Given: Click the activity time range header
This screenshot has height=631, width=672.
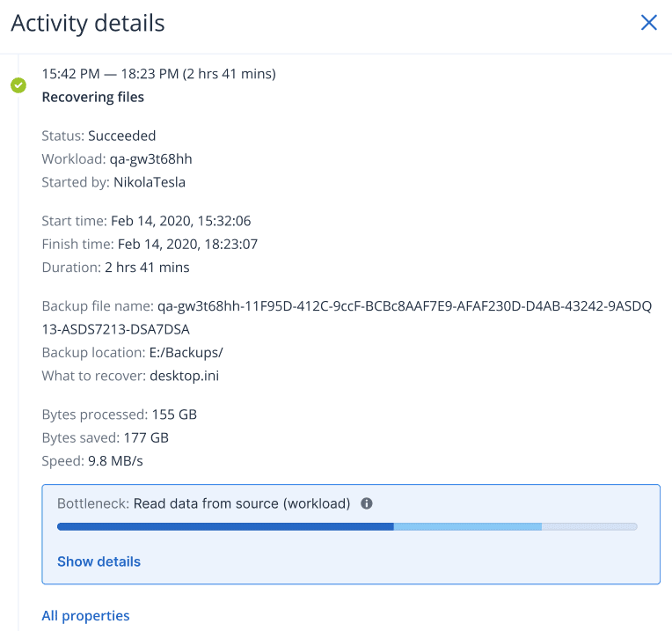Looking at the screenshot, I should pyautogui.click(x=159, y=74).
